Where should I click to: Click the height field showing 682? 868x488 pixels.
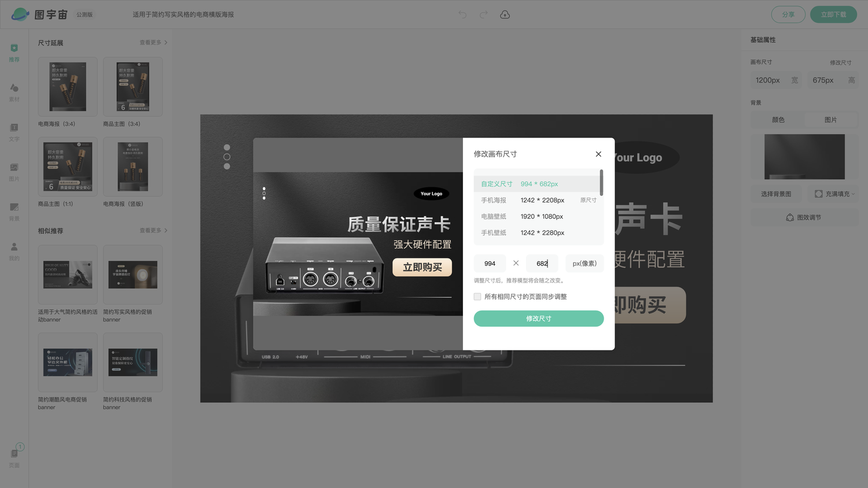tap(542, 263)
